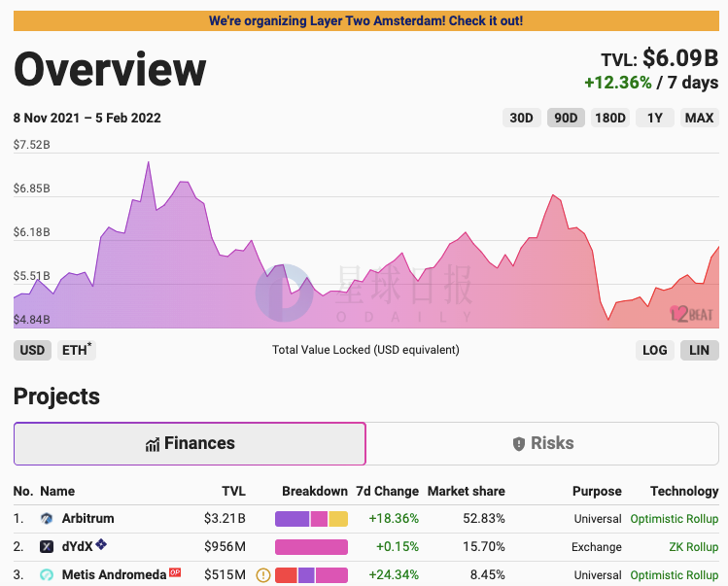Click the total TVL $6.09B figure
The image size is (728, 586).
pyautogui.click(x=680, y=58)
